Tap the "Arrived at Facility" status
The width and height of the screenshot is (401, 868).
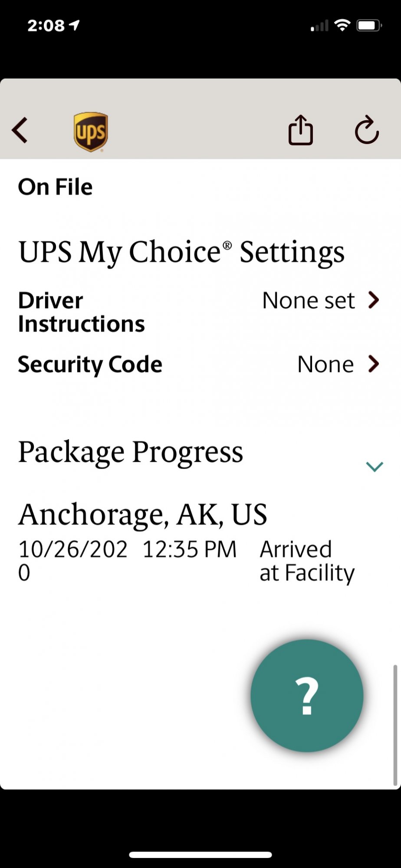click(x=307, y=561)
